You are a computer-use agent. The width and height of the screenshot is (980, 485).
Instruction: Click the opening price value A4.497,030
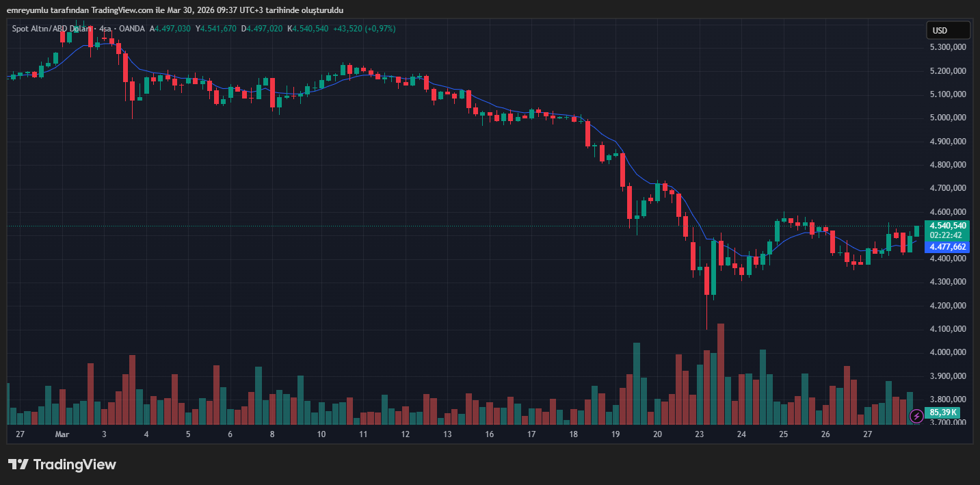click(x=171, y=29)
